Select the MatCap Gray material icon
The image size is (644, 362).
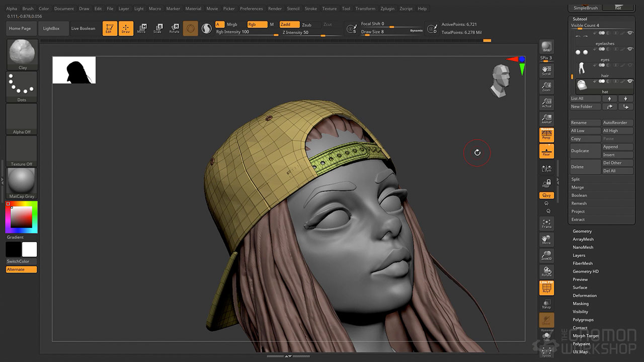(x=22, y=183)
